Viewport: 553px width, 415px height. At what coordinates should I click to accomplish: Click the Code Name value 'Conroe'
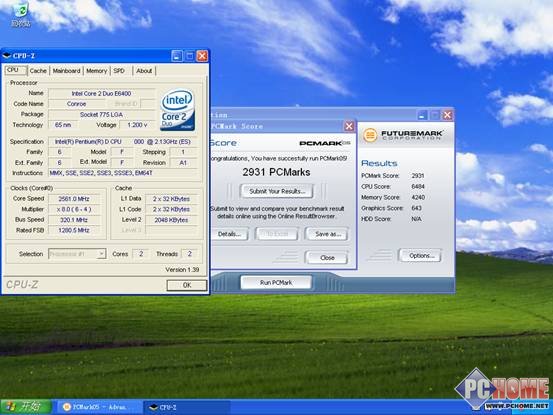point(77,104)
